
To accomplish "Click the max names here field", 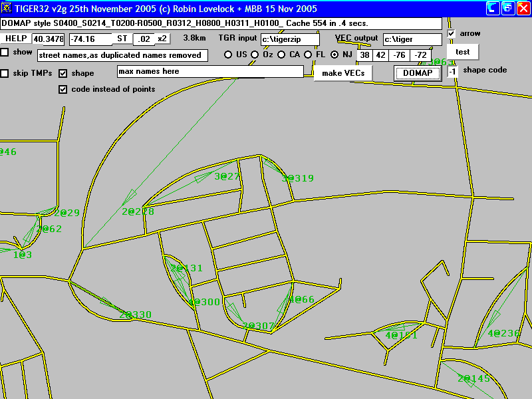I will (209, 71).
